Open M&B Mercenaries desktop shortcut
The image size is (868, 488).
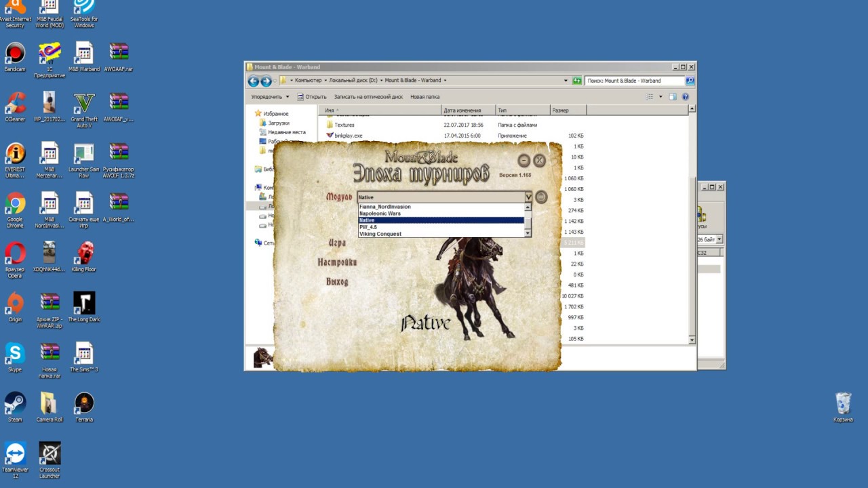point(50,160)
